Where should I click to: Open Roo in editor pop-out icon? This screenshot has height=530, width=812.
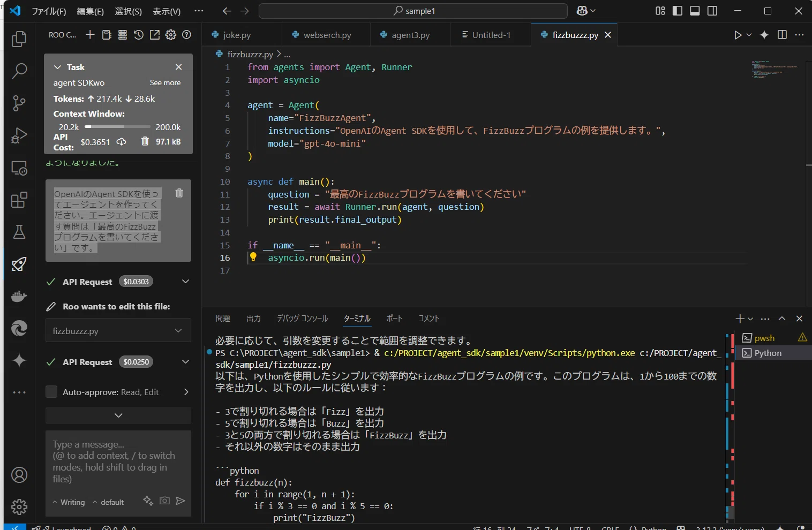click(155, 35)
